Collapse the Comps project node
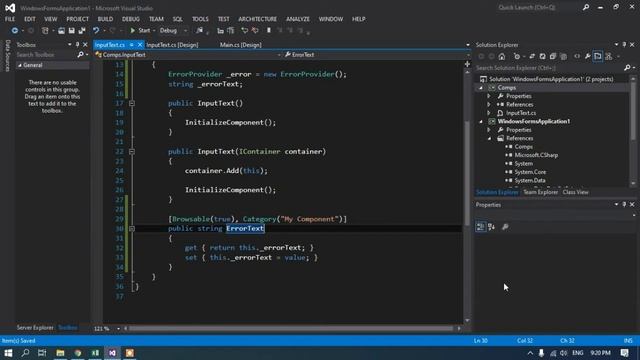Image resolution: width=640 pixels, height=360 pixels. pyautogui.click(x=481, y=88)
